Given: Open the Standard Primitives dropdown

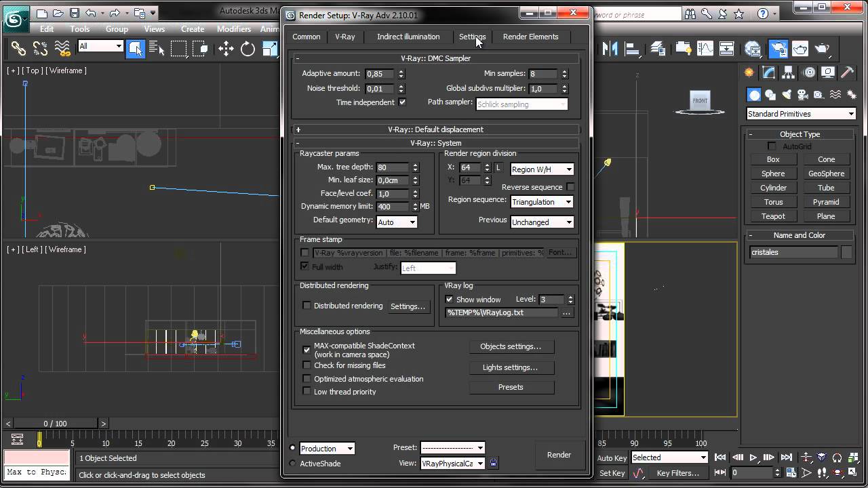Looking at the screenshot, I should point(801,114).
